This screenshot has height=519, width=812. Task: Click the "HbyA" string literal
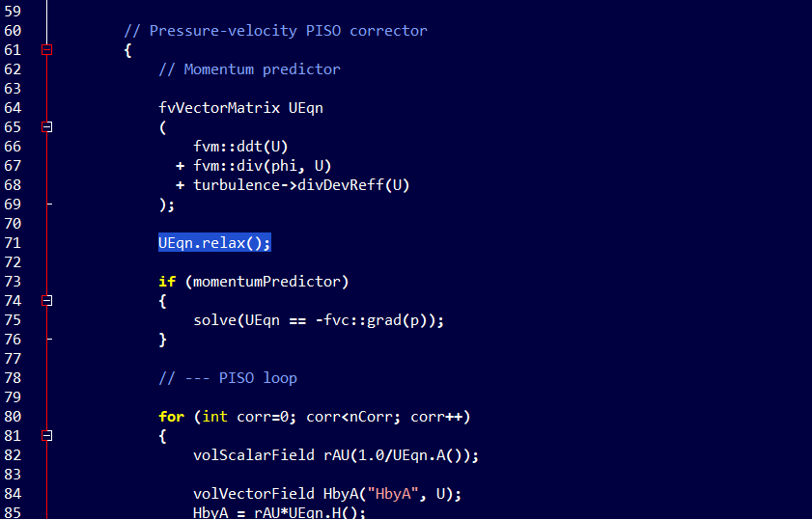point(393,494)
